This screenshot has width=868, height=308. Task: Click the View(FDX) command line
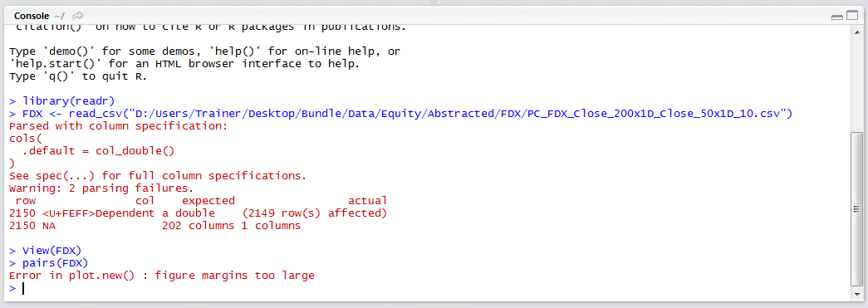pyautogui.click(x=47, y=250)
